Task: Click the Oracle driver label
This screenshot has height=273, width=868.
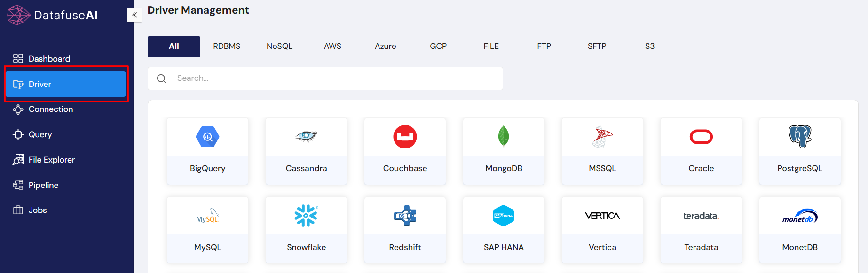Action: pyautogui.click(x=701, y=169)
